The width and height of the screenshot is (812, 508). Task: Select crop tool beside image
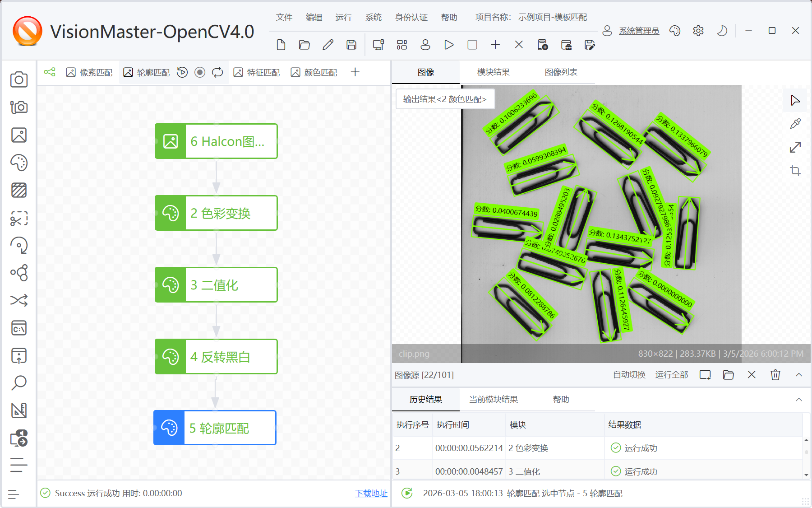[795, 171]
